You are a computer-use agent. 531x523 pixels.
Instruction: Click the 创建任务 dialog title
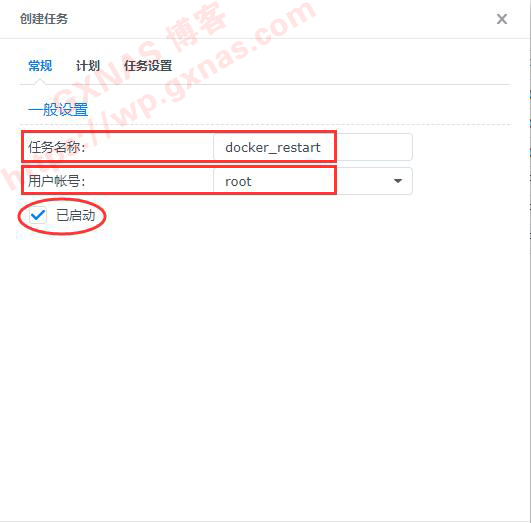pos(44,19)
